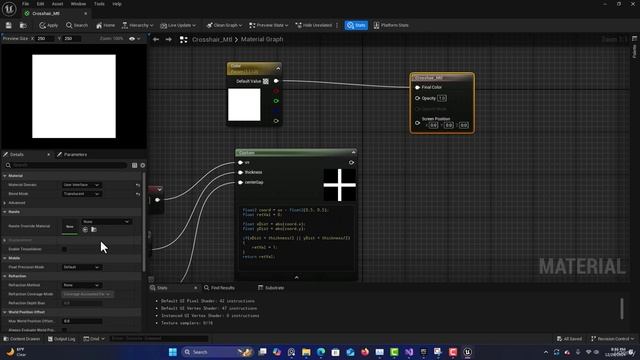This screenshot has width=640, height=360.
Task: Click the Save asset icon in the toolbar
Action: coord(9,25)
